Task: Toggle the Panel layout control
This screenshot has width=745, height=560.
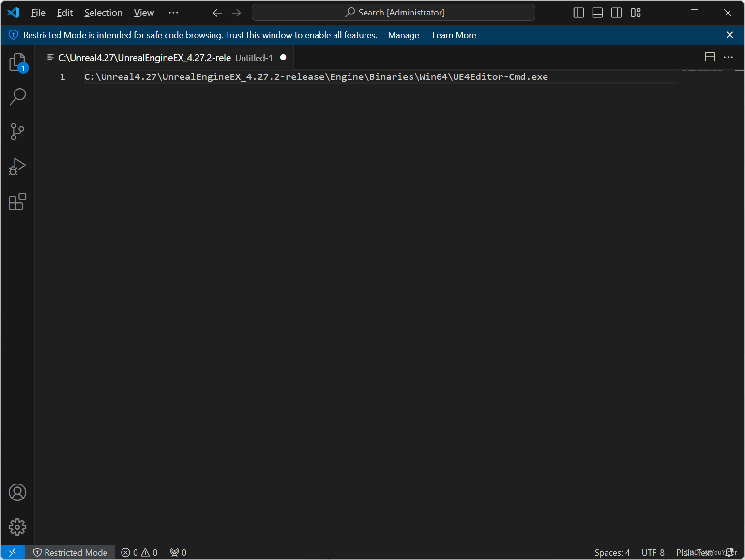Action: coord(597,13)
